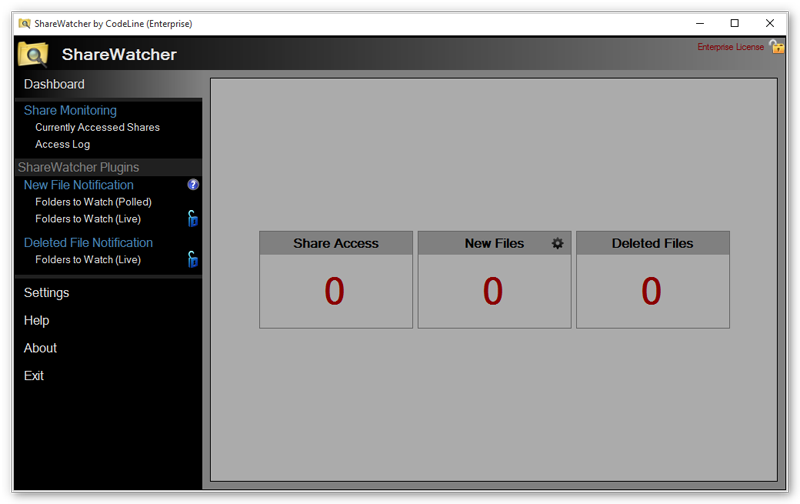Screen dimensions: 800x504
Task: Click the lock icon beside Deleted File Folders to Watch (Live)
Action: 192,259
